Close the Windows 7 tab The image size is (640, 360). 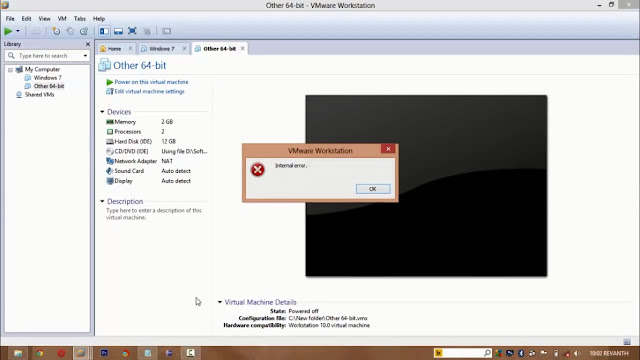coord(184,49)
